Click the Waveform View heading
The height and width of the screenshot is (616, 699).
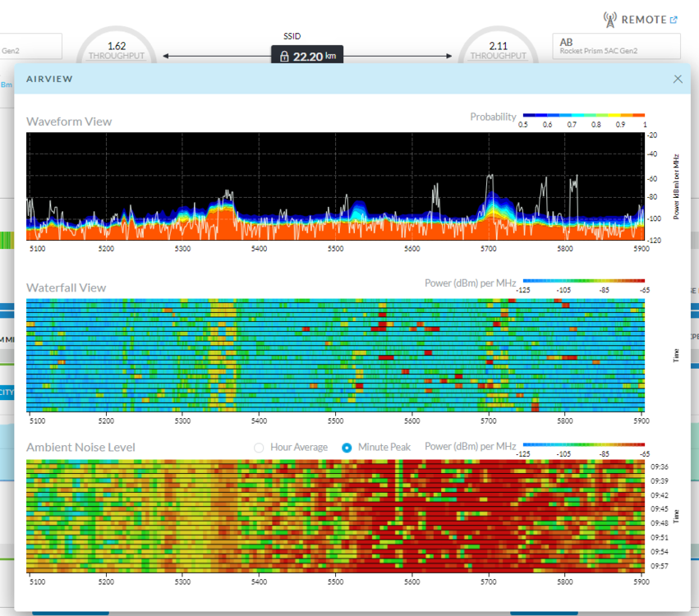pos(69,122)
